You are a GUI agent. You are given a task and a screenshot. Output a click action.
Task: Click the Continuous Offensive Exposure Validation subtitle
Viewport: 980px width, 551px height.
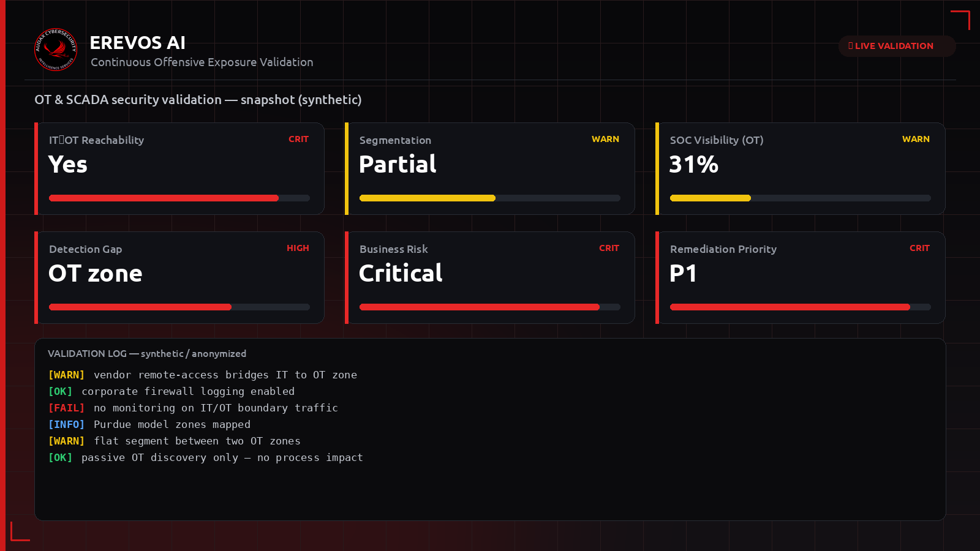202,62
